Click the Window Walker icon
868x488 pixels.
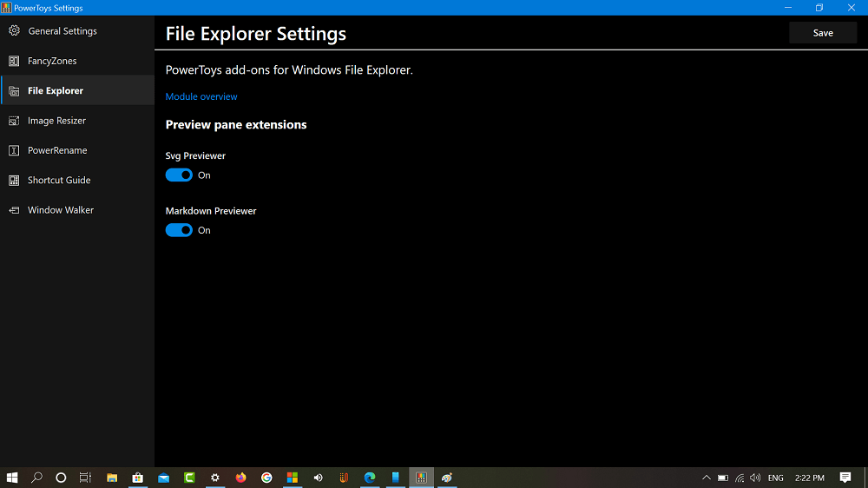pyautogui.click(x=14, y=210)
